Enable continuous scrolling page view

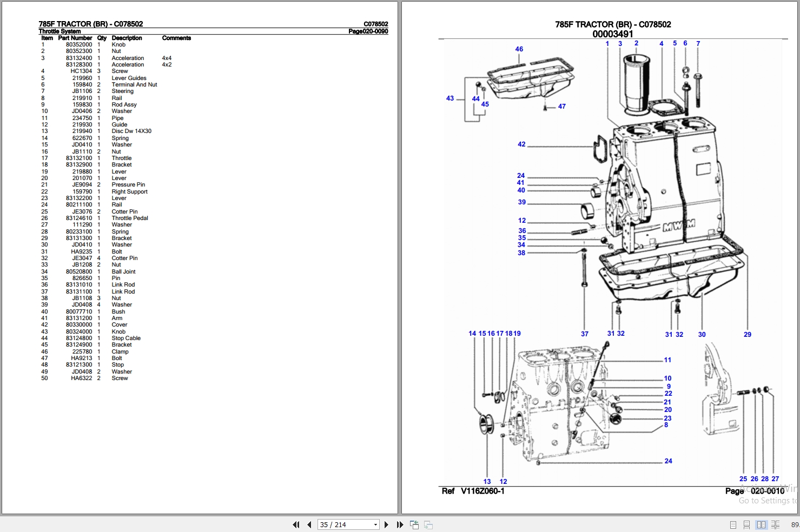747,524
